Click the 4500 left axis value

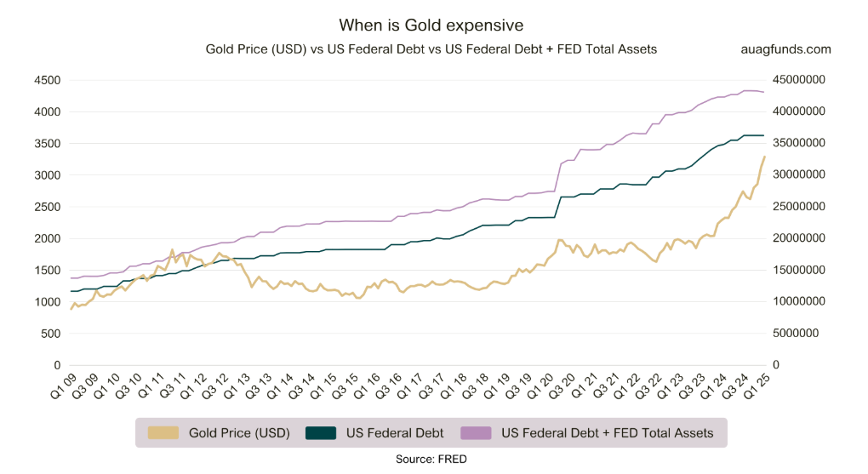click(x=47, y=80)
